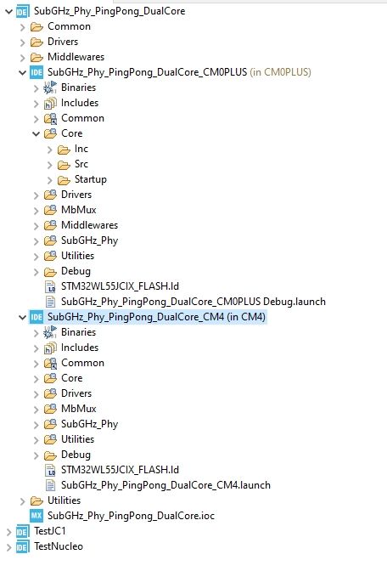
Task: Click the TestJC1 IDE project icon
Action: click(22, 531)
